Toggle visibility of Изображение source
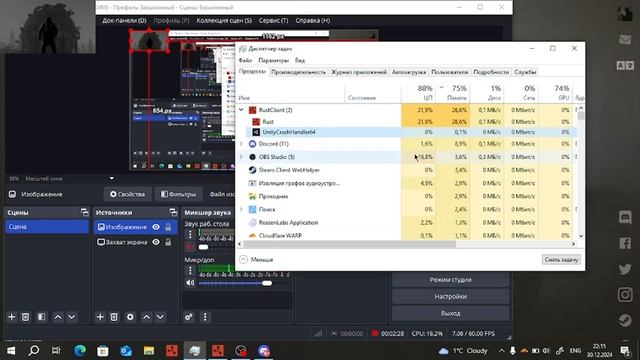 tap(156, 227)
